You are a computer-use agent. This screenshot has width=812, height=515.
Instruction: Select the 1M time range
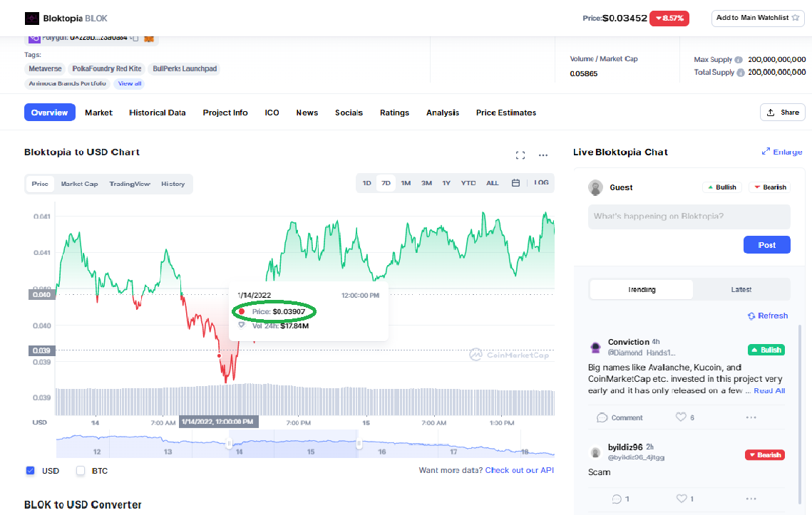point(406,183)
